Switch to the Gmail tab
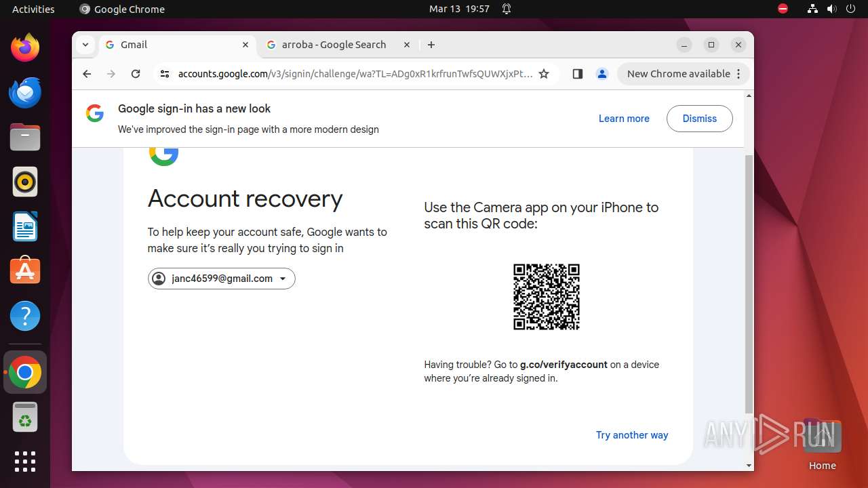868x488 pixels. click(177, 45)
